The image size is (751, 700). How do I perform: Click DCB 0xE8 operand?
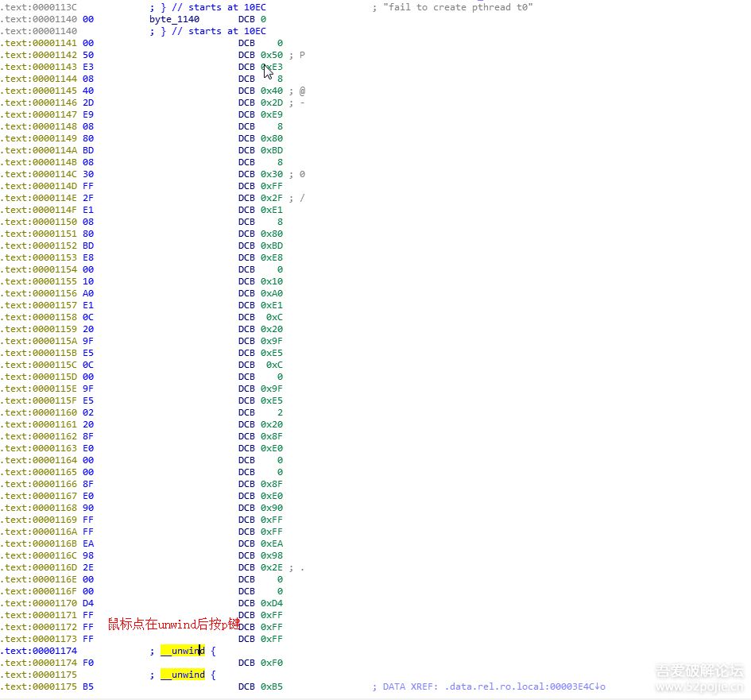click(272, 257)
